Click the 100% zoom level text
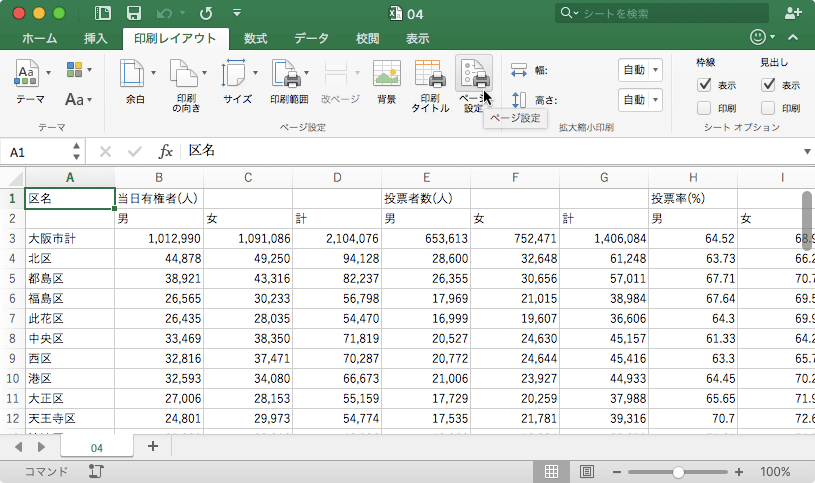The image size is (815, 483). click(x=775, y=472)
